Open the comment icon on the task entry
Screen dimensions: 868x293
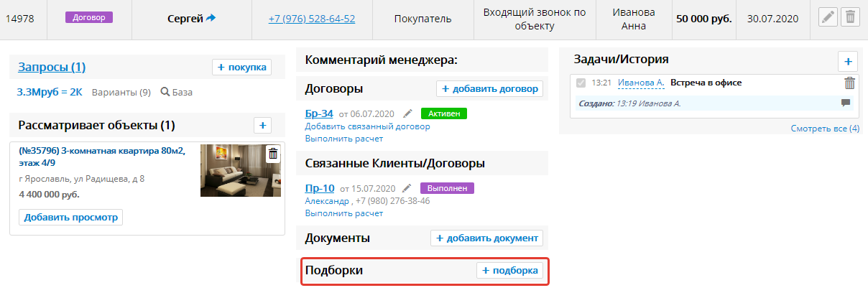(x=845, y=103)
